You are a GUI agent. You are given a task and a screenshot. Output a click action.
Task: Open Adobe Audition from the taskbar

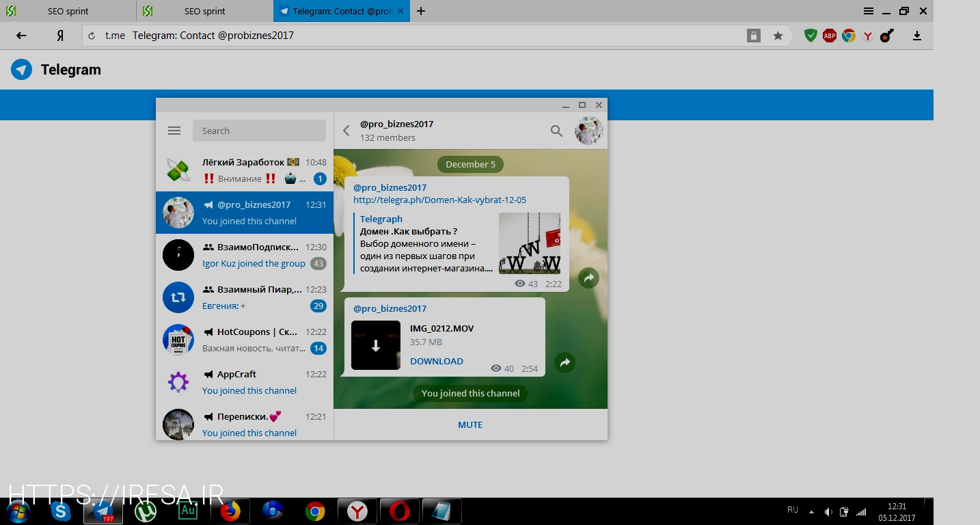click(x=188, y=511)
